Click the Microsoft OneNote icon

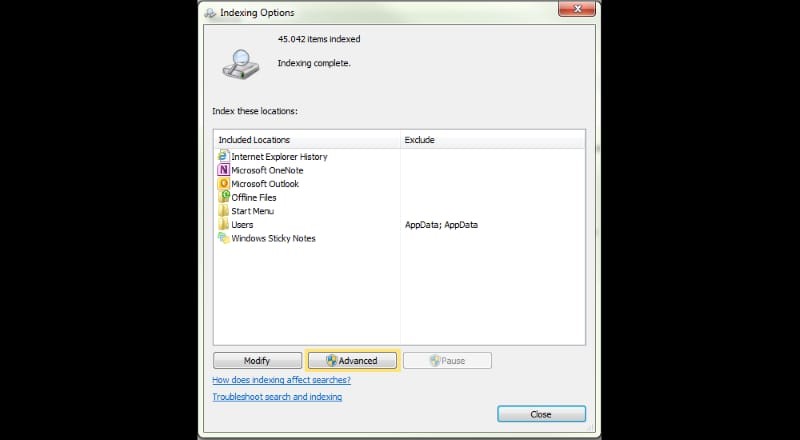pyautogui.click(x=223, y=170)
